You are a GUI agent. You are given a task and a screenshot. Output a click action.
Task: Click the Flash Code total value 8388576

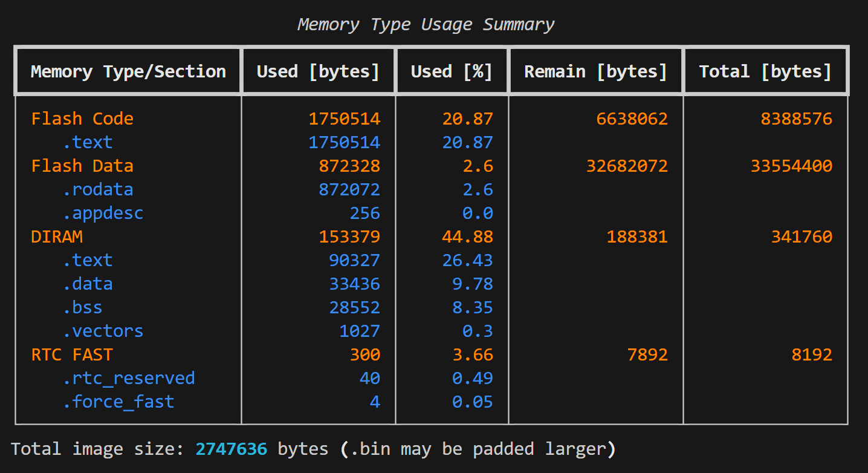pos(797,119)
